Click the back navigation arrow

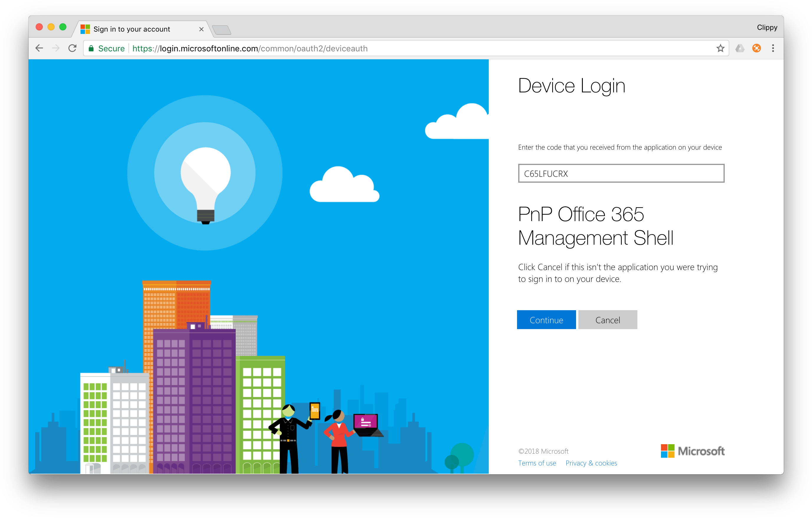pos(39,48)
